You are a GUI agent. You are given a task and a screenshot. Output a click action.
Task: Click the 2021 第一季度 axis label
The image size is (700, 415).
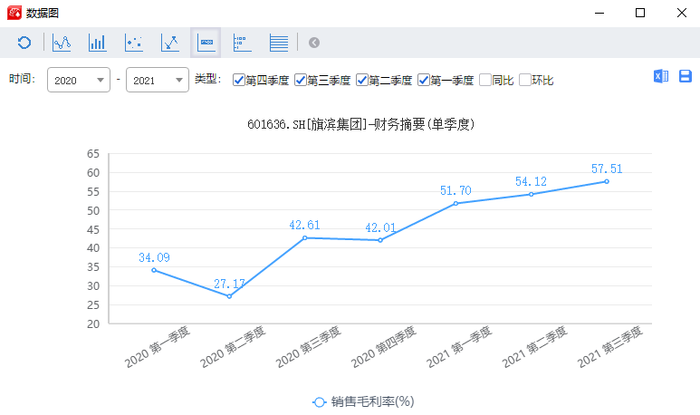pos(459,347)
